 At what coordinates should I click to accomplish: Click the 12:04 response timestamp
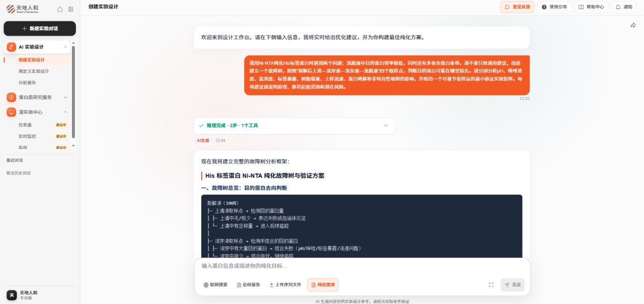pyautogui.click(x=220, y=141)
